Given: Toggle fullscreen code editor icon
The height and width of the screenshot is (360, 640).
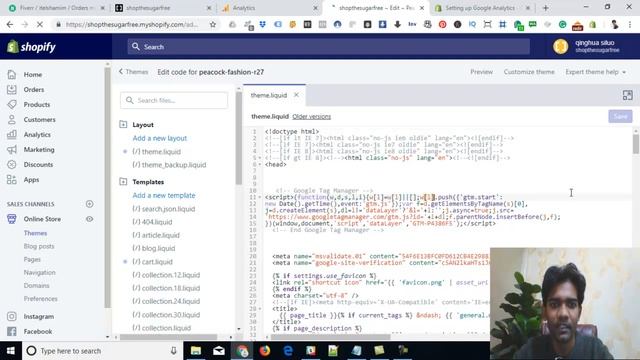Looking at the screenshot, I should pyautogui.click(x=627, y=95).
